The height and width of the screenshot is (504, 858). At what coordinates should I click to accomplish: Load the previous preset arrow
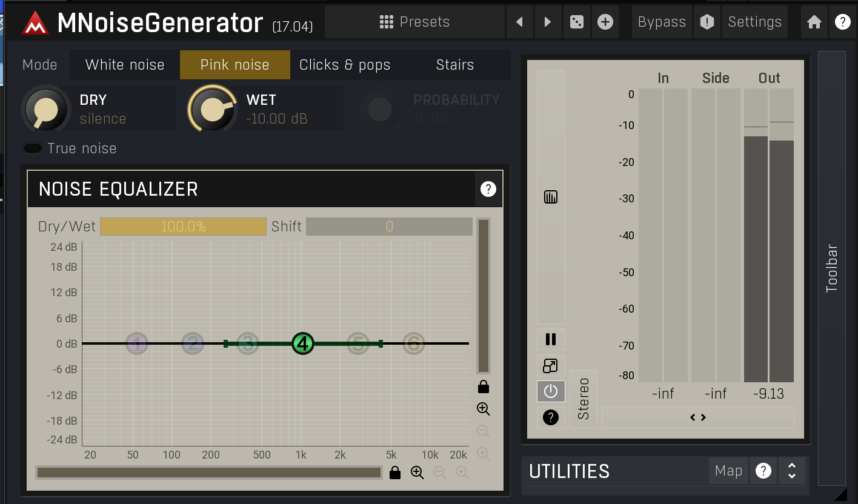click(519, 22)
